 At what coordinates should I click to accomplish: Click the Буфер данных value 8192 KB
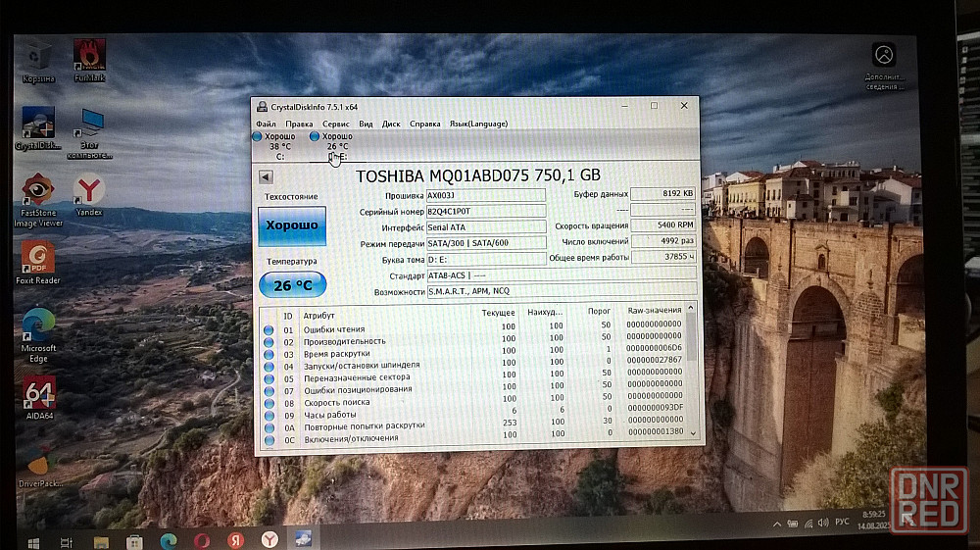[663, 194]
